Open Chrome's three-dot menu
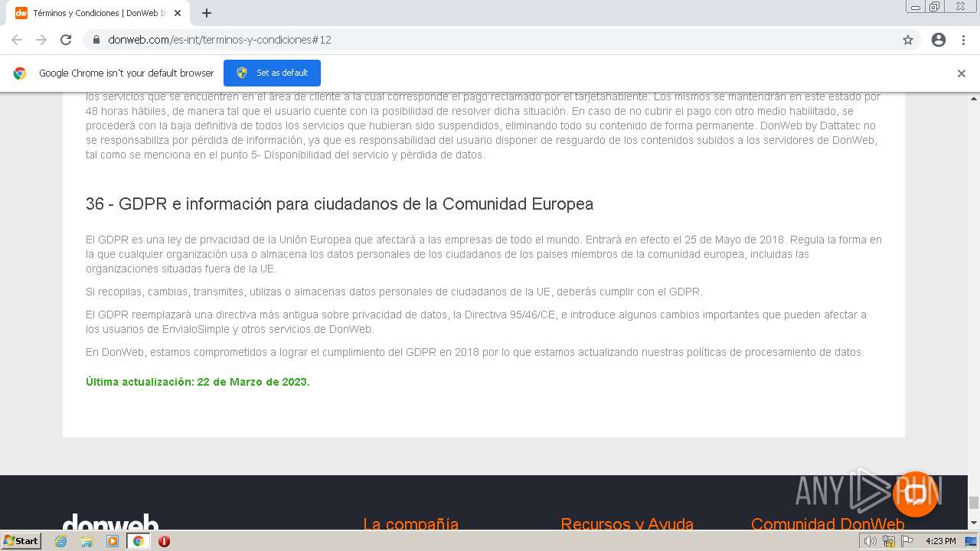980x551 pixels. 963,40
